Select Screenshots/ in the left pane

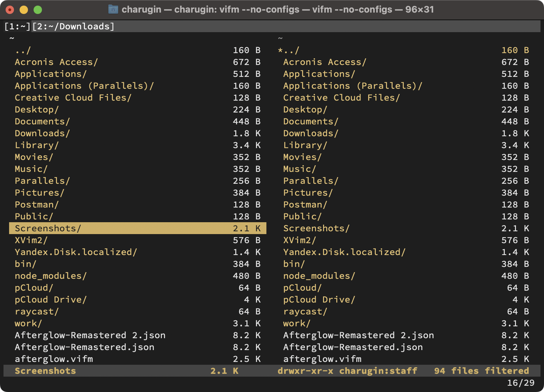[138, 228]
